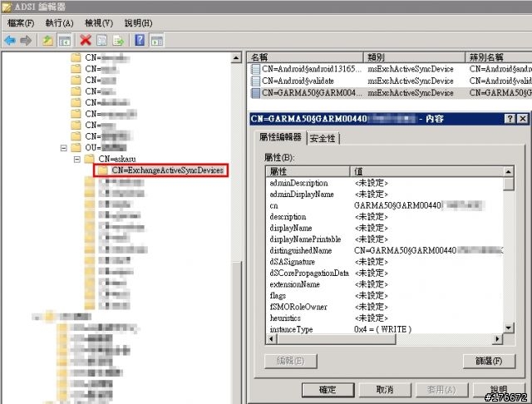Click attribute list scroll down arrow

[x=508, y=328]
